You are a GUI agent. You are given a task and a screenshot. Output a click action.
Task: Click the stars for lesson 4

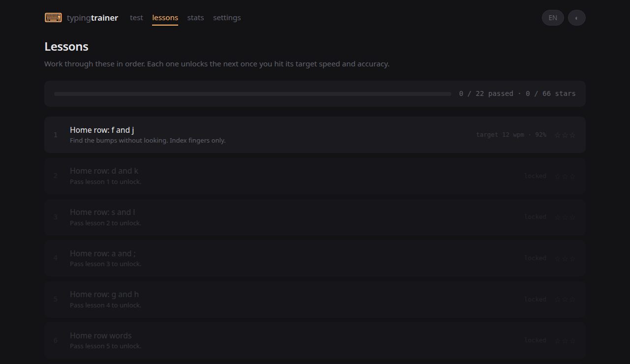click(565, 258)
